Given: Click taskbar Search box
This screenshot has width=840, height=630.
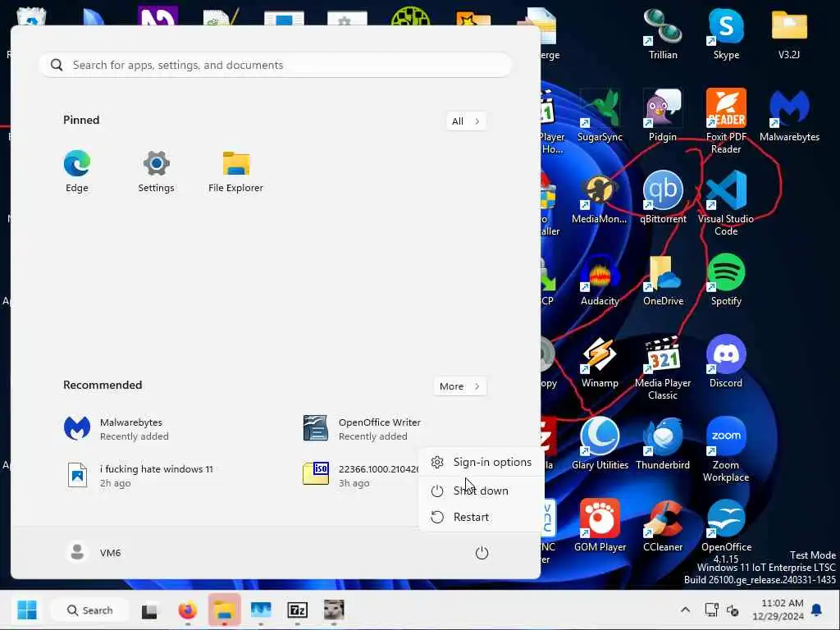Looking at the screenshot, I should (89, 610).
